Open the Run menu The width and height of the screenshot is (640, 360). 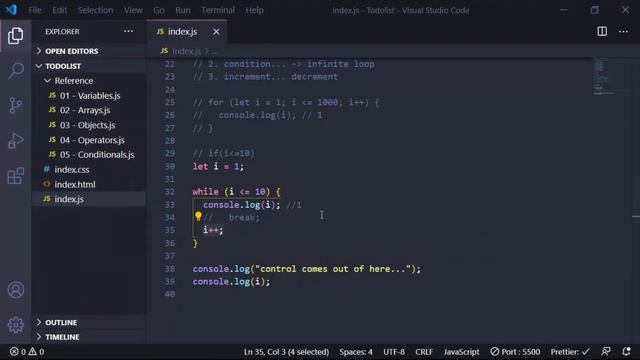(x=183, y=10)
